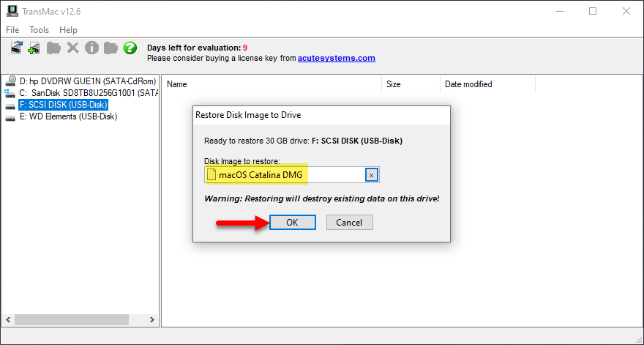Sort by the Name column header
The height and width of the screenshot is (345, 644).
tap(272, 84)
